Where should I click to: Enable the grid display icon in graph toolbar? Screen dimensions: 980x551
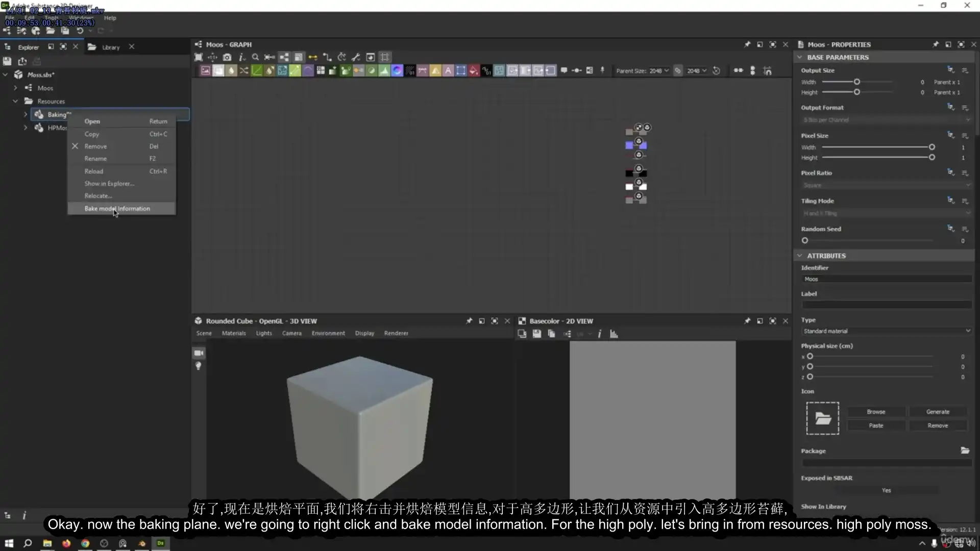(385, 57)
